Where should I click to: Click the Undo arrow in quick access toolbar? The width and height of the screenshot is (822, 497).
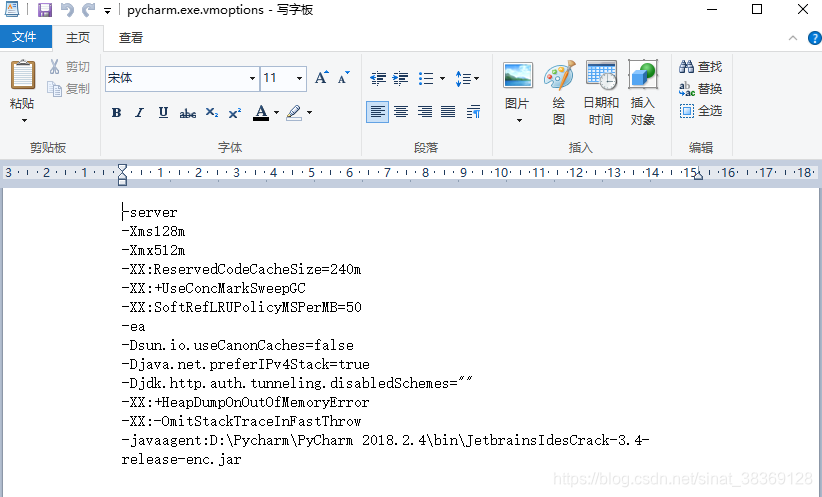click(68, 10)
